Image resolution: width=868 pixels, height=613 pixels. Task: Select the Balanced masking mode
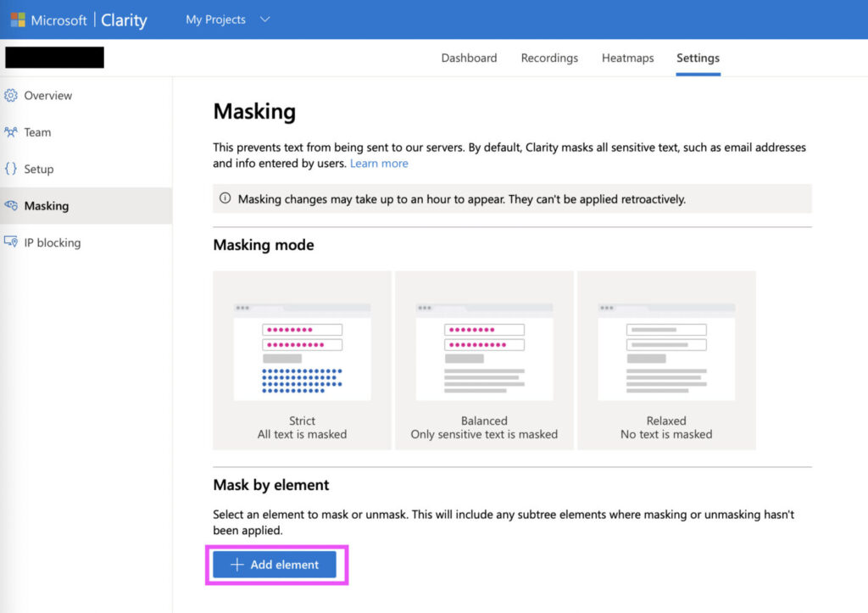click(484, 360)
